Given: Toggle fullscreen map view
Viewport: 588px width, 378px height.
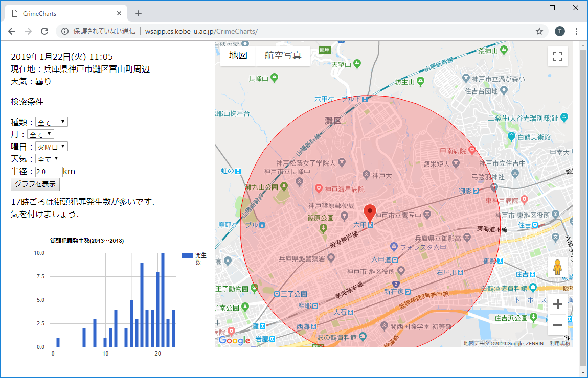Looking at the screenshot, I should [558, 56].
